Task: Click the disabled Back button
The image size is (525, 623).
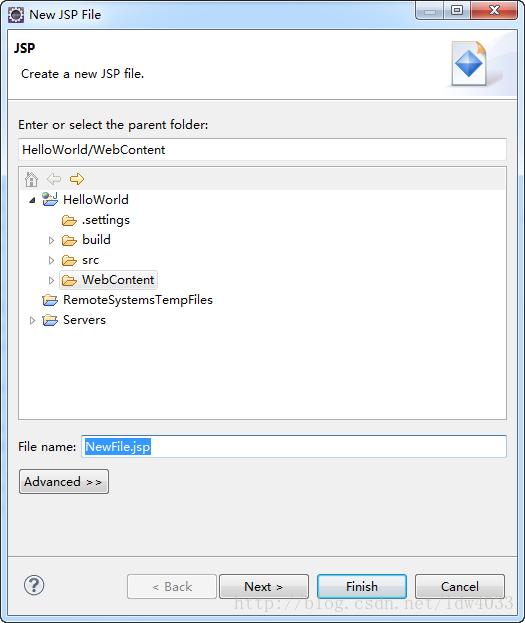Action: pos(172,586)
